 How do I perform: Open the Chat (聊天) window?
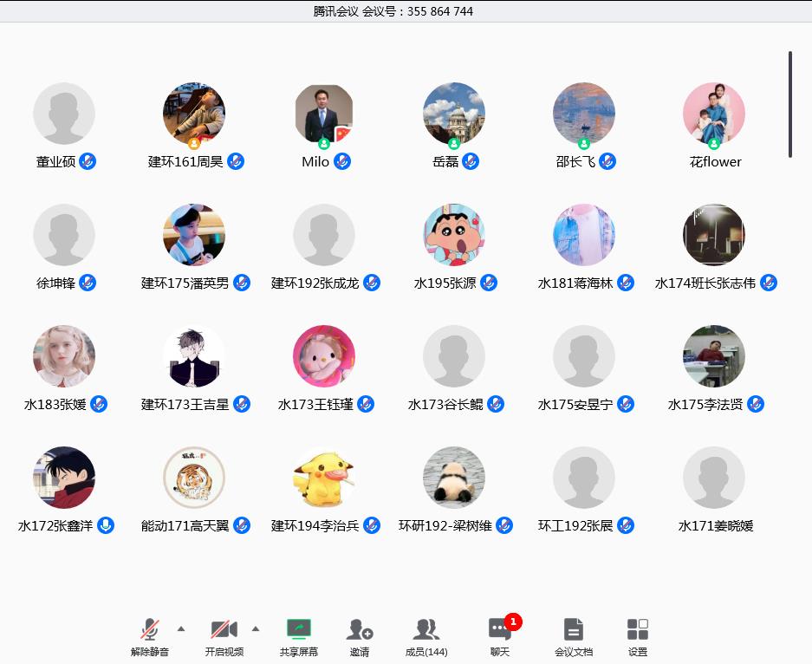(x=499, y=630)
